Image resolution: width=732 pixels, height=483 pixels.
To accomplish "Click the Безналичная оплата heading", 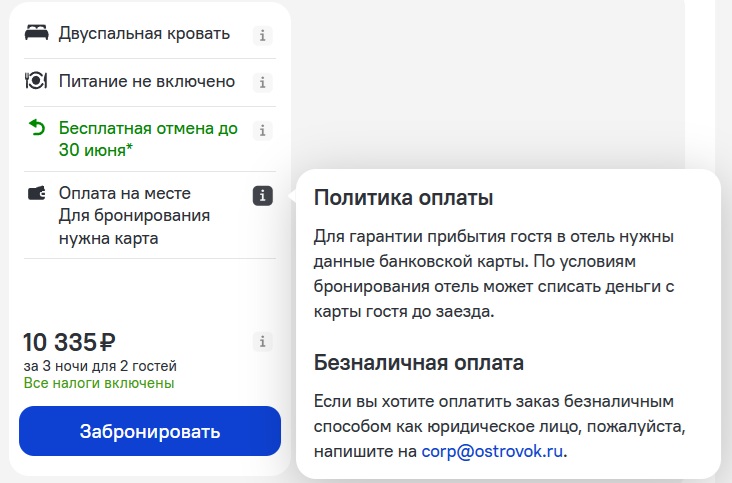I will coord(419,363).
